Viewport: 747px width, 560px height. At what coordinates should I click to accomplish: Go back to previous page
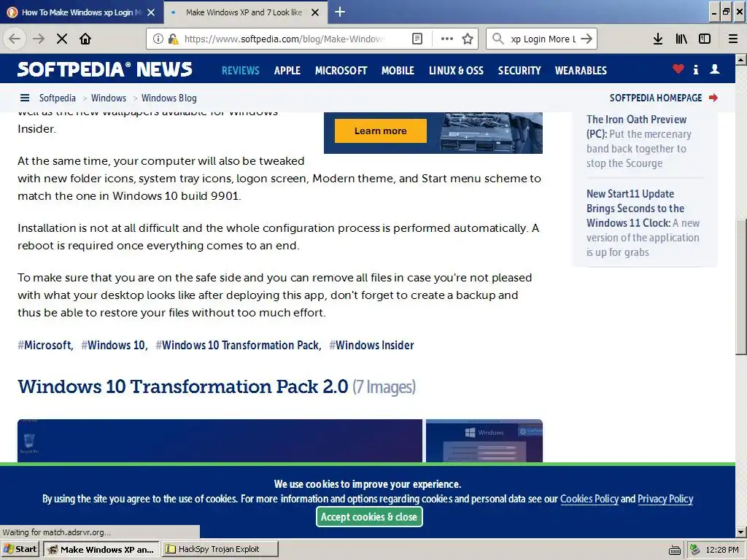coord(15,39)
